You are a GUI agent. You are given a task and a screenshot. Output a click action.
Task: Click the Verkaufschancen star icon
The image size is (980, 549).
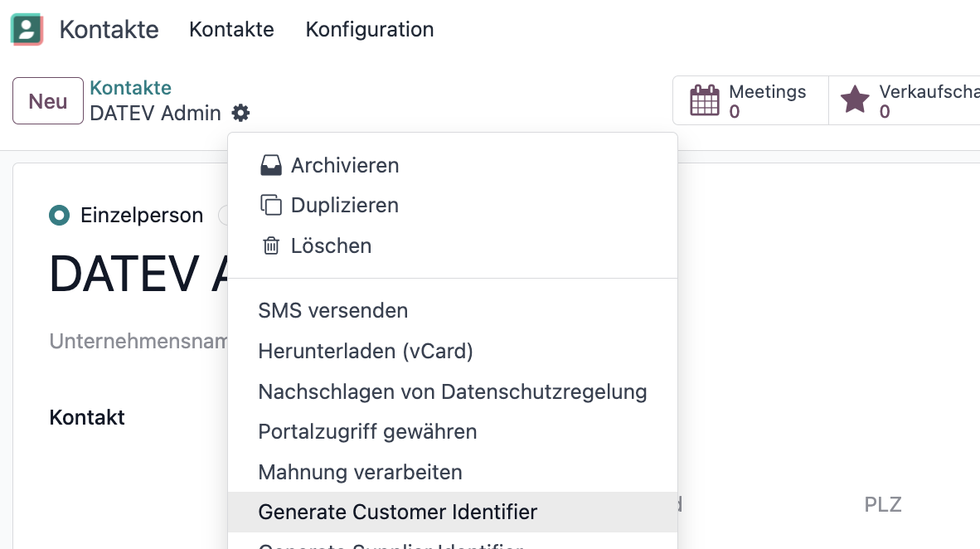(x=854, y=100)
